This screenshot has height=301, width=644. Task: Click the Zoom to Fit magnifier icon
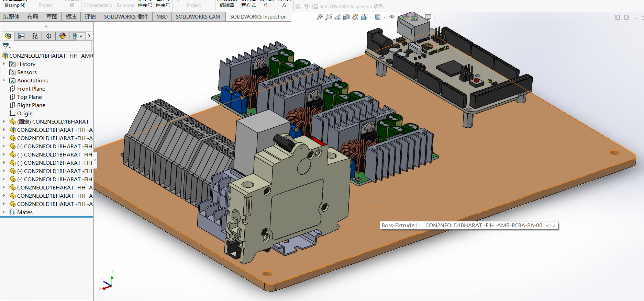pyautogui.click(x=320, y=17)
